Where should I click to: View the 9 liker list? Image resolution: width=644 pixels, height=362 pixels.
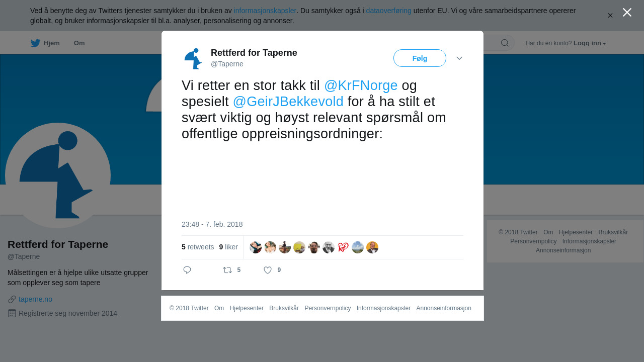[228, 247]
